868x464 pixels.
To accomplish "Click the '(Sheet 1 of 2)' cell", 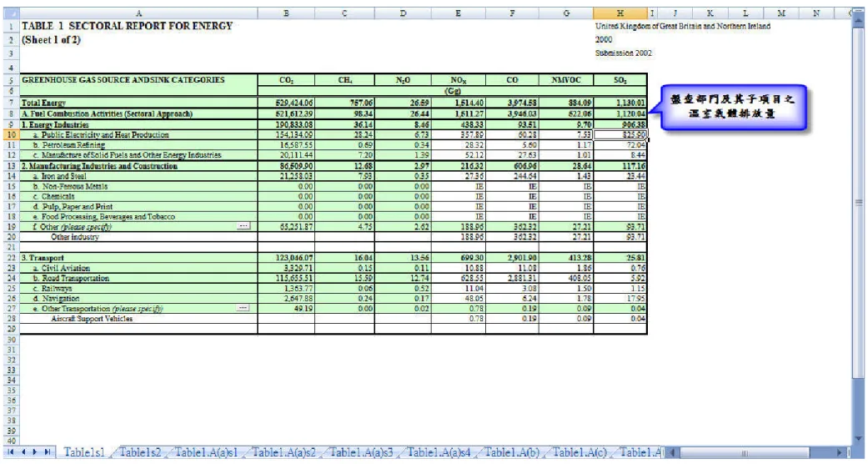I will tap(51, 40).
